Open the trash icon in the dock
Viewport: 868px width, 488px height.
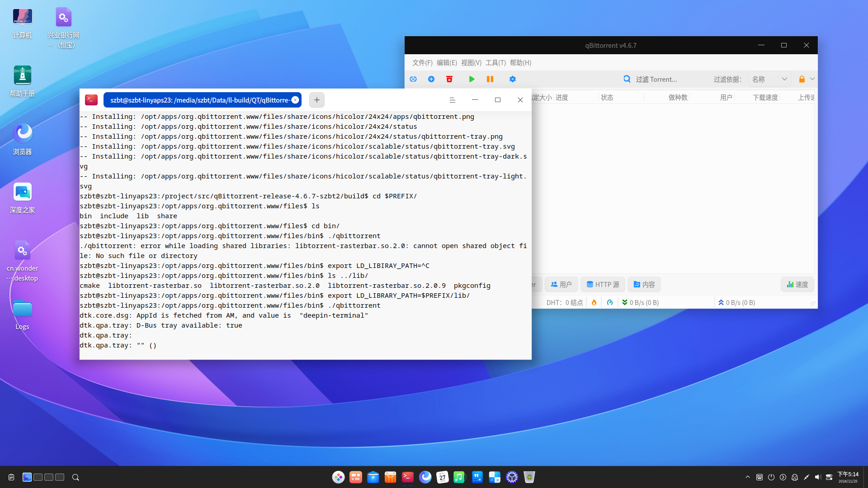(529, 477)
